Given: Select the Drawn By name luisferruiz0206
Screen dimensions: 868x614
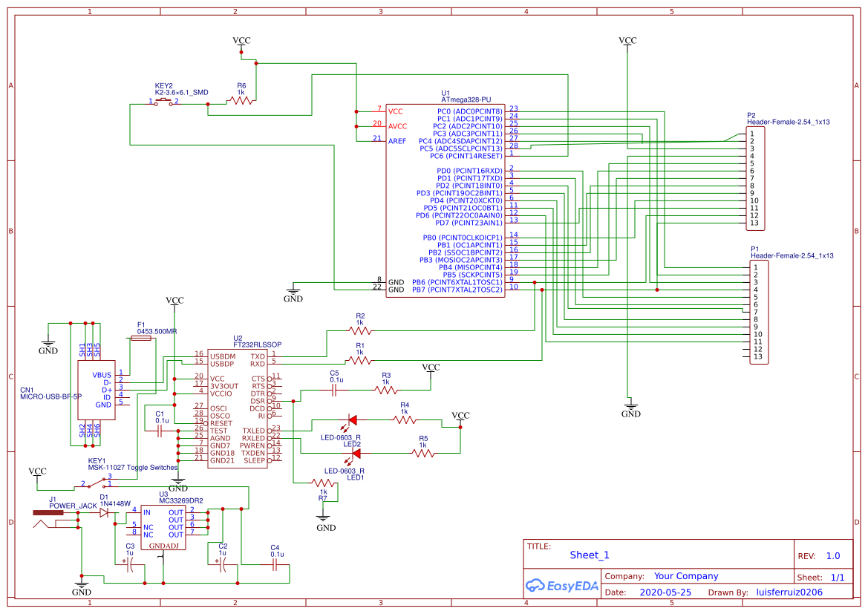Looking at the screenshot, I should (x=791, y=592).
